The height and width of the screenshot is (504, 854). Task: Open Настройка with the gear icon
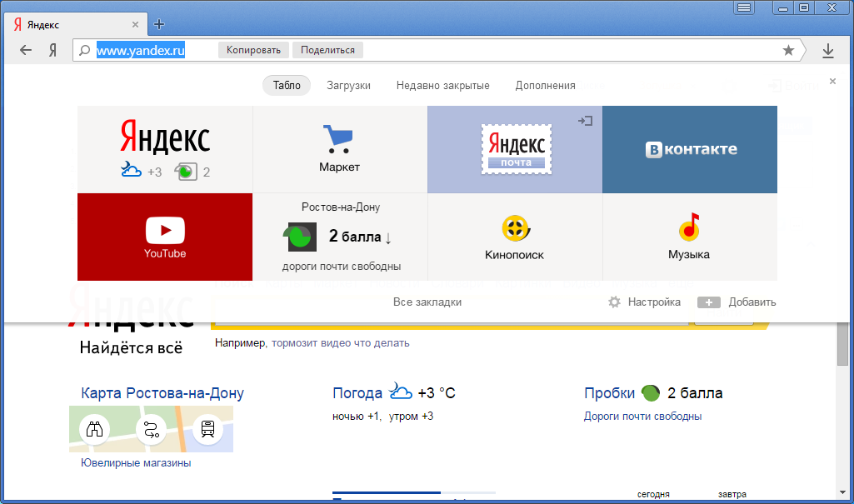pos(644,302)
